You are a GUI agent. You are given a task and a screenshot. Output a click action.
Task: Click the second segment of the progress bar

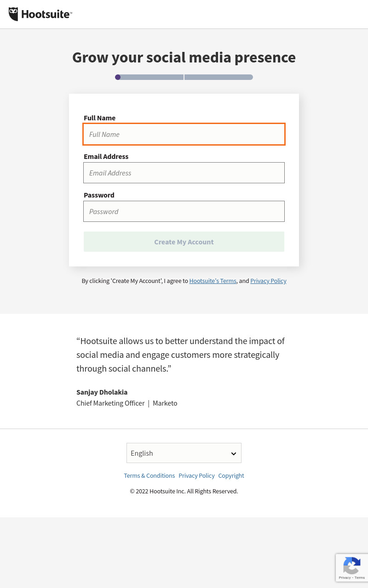tap(218, 77)
